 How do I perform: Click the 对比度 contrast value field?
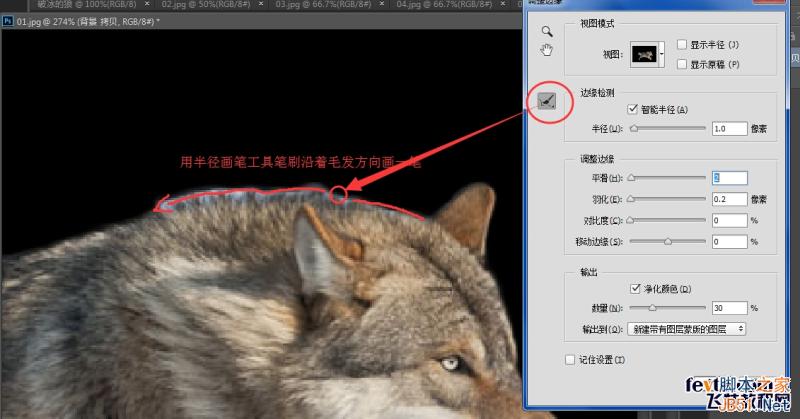click(730, 220)
